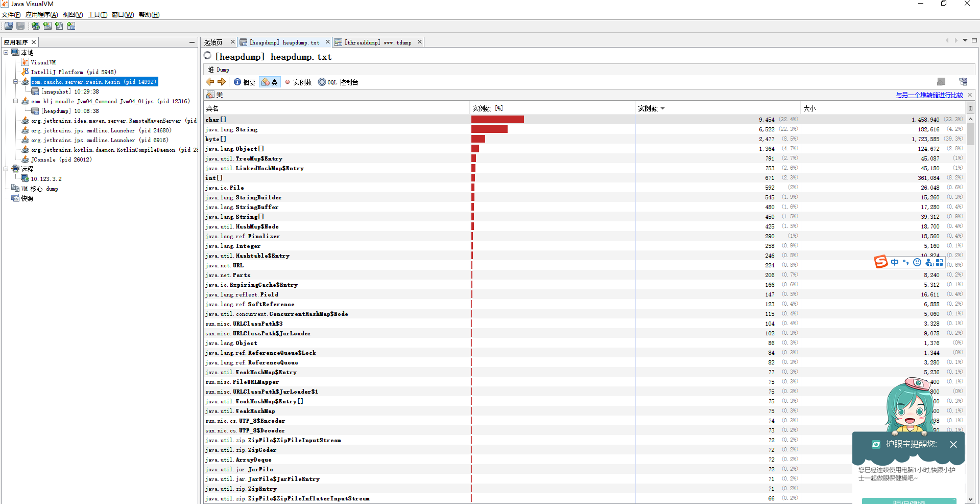Open Sogou emoji smiley icon
980x504 pixels.
(917, 262)
